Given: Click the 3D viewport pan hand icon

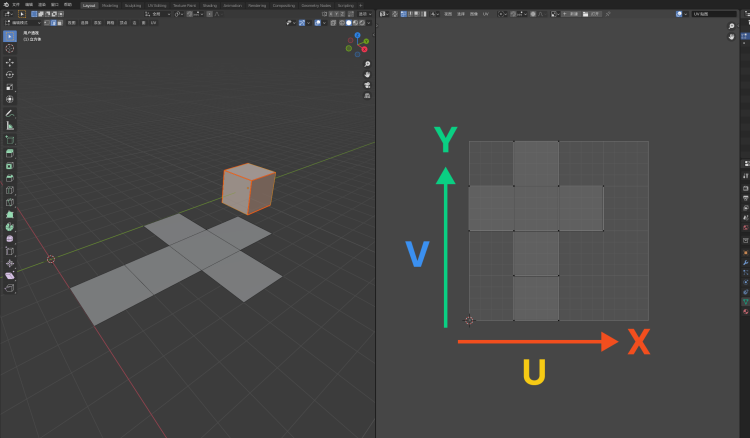Looking at the screenshot, I should 367,75.
